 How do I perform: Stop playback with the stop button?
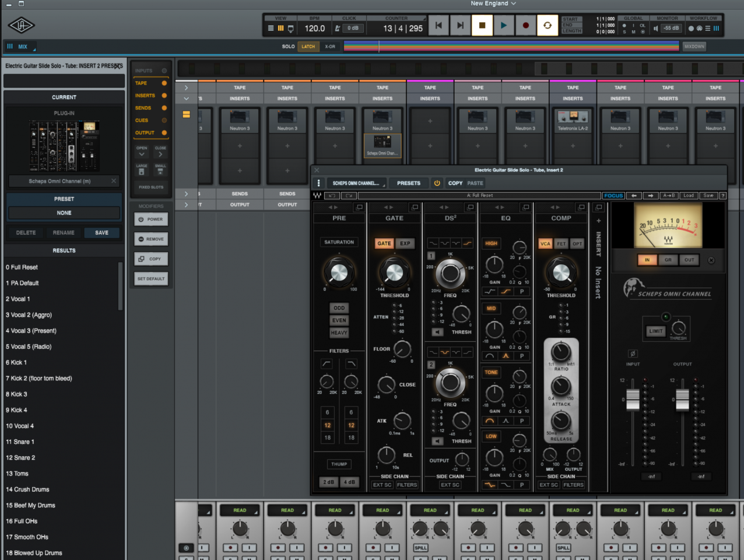(x=482, y=25)
